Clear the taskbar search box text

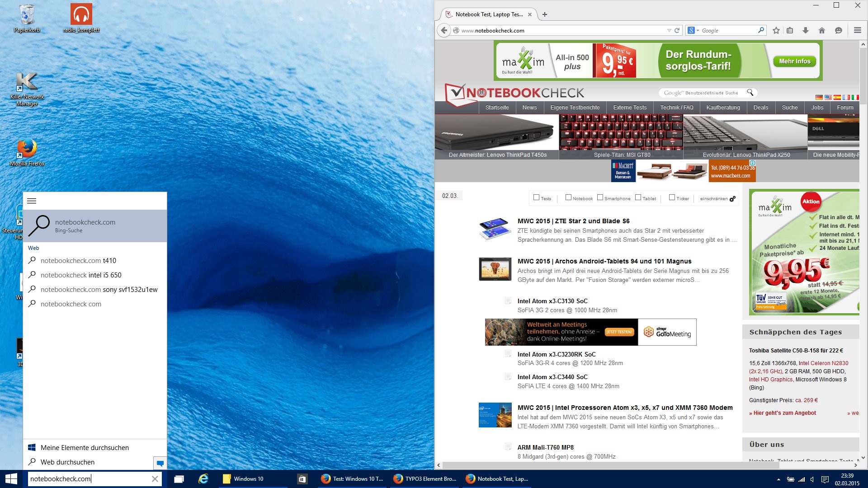(155, 479)
